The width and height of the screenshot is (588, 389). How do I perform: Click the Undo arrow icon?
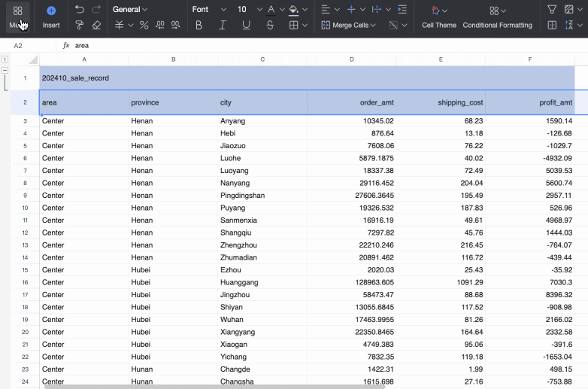coord(80,10)
